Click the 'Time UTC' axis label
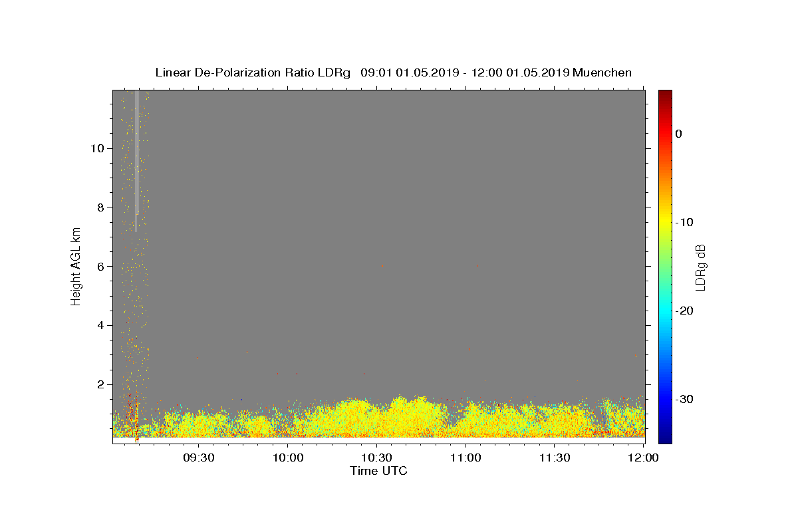The height and width of the screenshot is (532, 798). (378, 471)
